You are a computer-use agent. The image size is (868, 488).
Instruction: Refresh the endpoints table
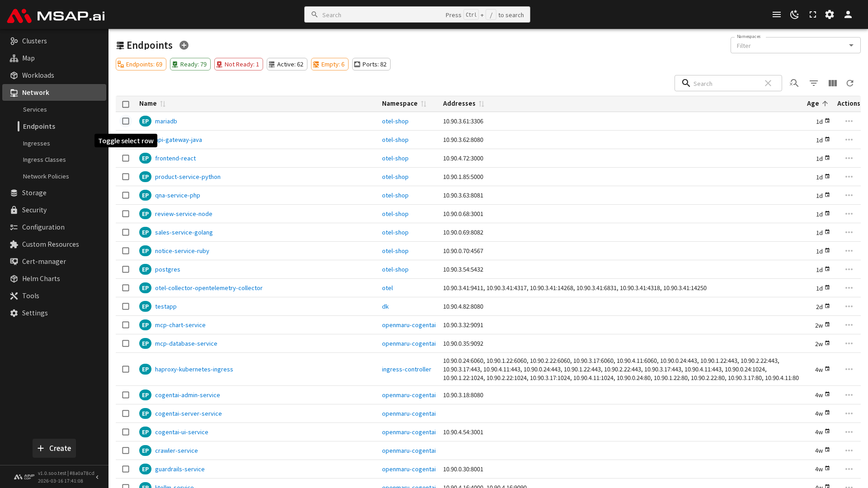click(x=850, y=83)
